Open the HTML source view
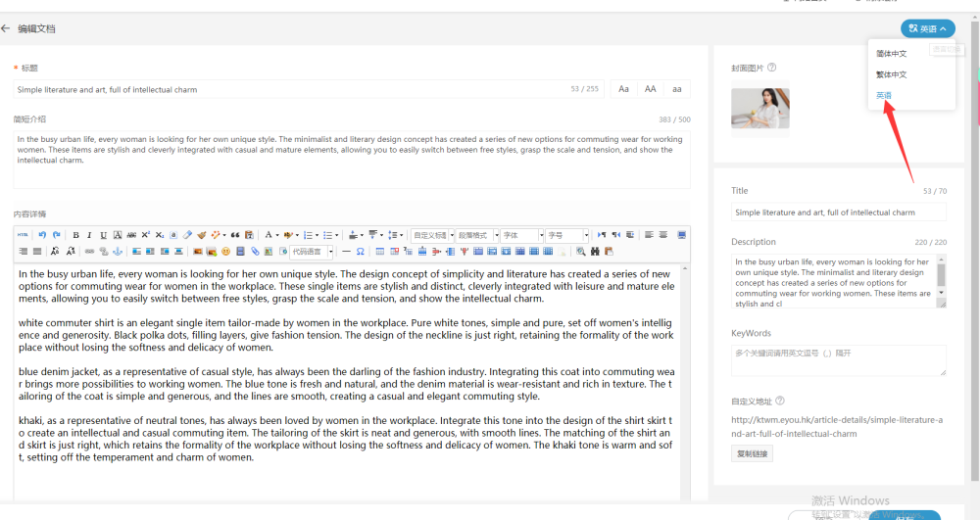Viewport: 980px width, 520px height. pos(23,235)
